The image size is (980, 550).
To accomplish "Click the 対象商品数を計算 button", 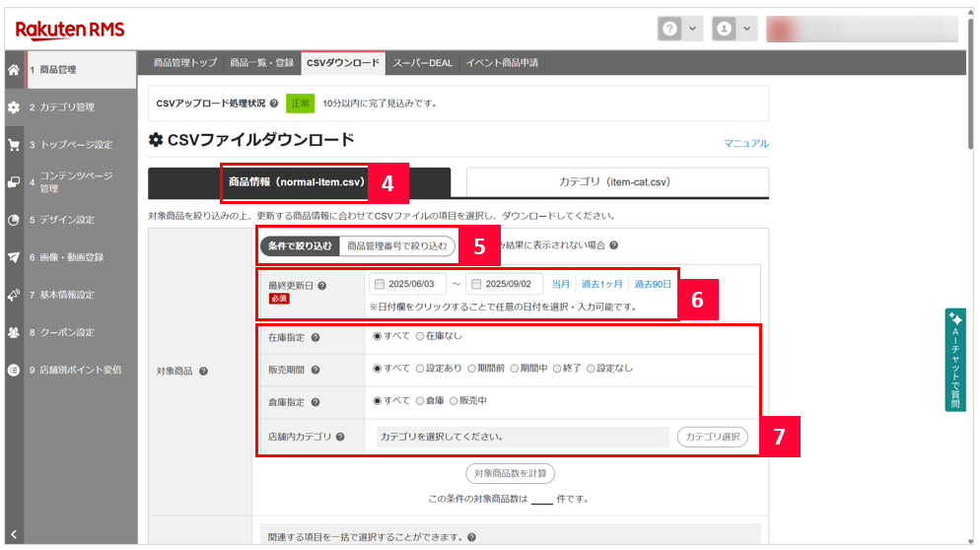I will point(510,473).
